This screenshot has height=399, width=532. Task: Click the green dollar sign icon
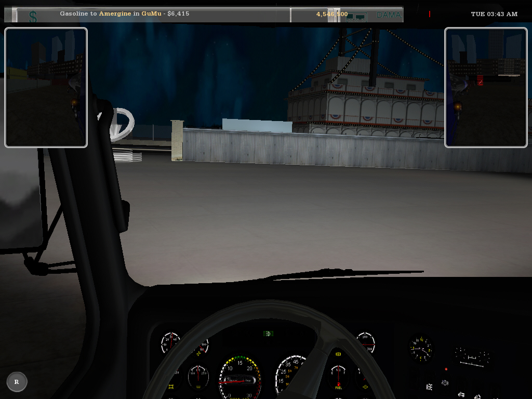pyautogui.click(x=33, y=17)
